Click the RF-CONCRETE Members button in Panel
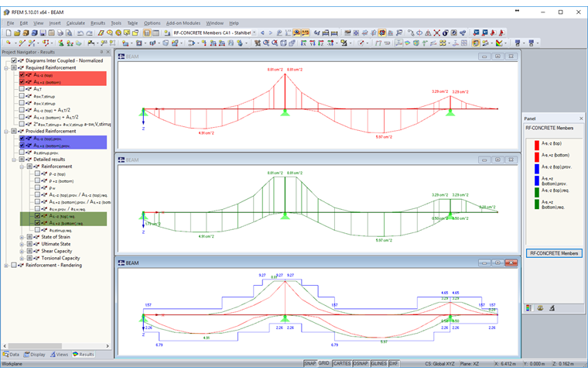The width and height of the screenshot is (588, 374). [x=554, y=253]
